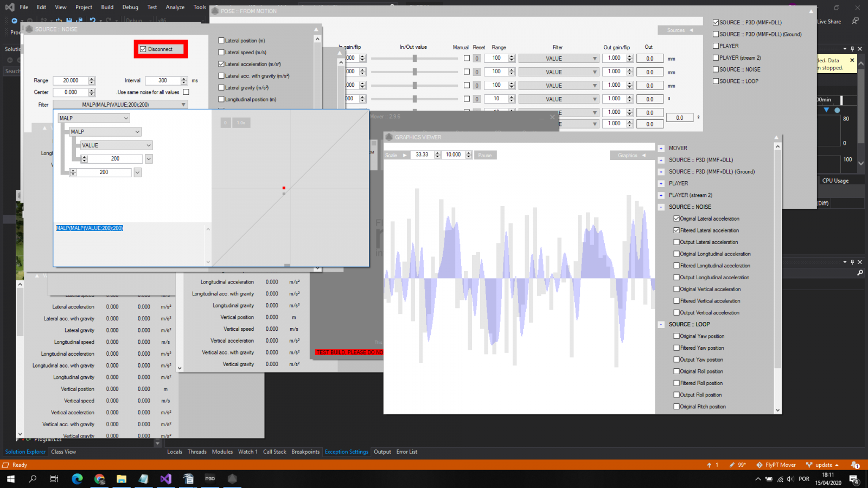Open the Analyze menu
The image size is (868, 488).
[175, 7]
